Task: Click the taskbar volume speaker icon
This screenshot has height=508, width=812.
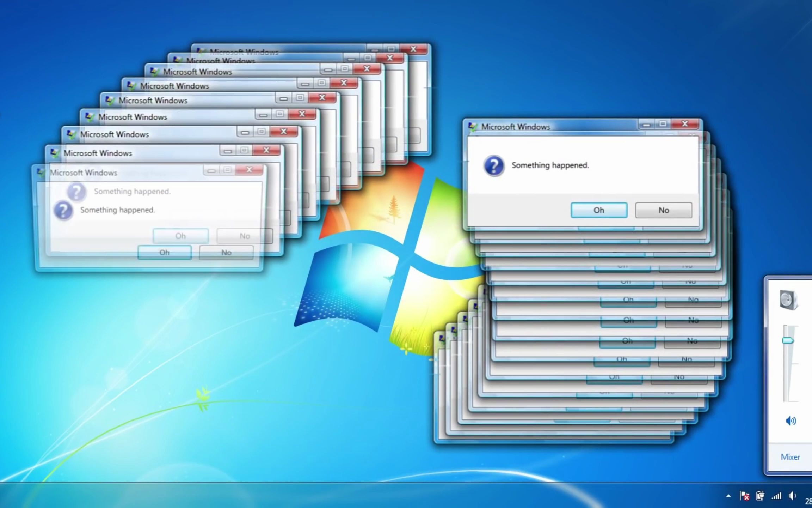Action: 793,496
